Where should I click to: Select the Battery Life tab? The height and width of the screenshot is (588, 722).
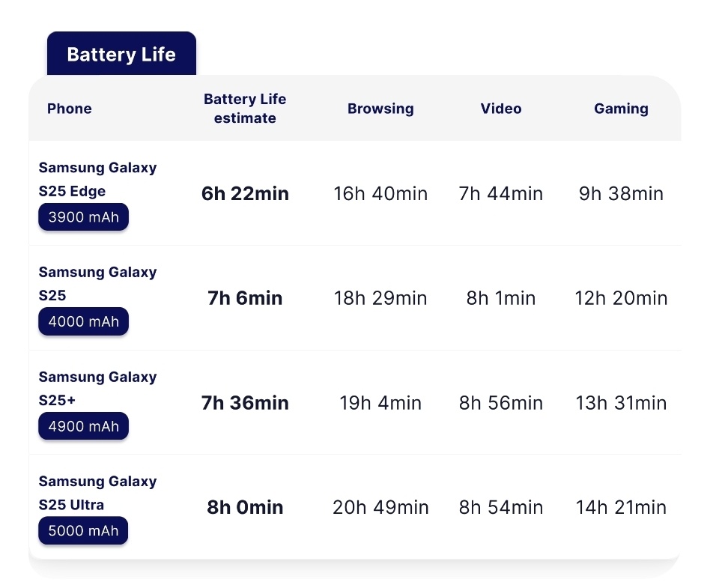tap(121, 54)
